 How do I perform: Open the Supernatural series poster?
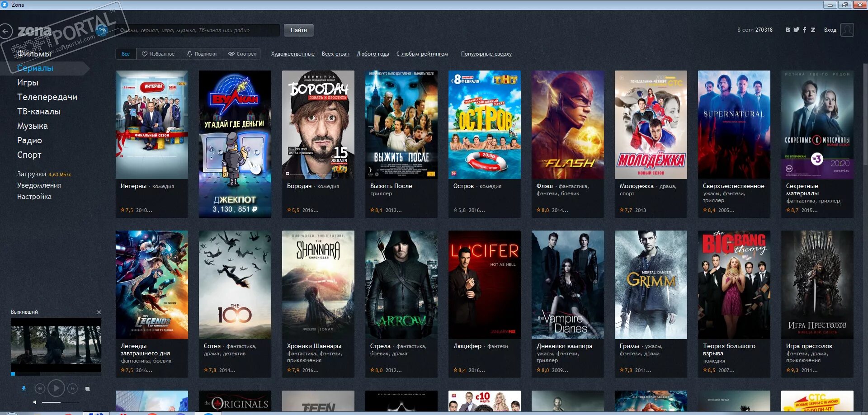click(734, 125)
